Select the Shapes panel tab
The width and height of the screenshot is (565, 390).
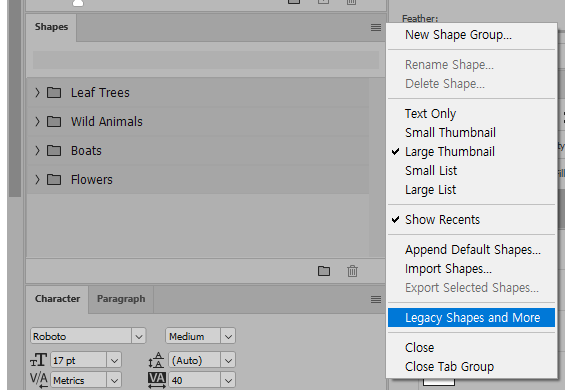[x=51, y=27]
